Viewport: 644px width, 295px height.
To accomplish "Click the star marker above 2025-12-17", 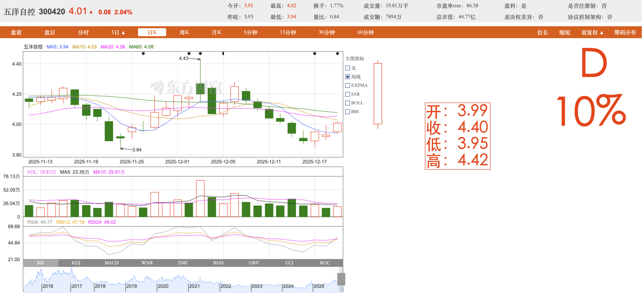I will pos(314,53).
